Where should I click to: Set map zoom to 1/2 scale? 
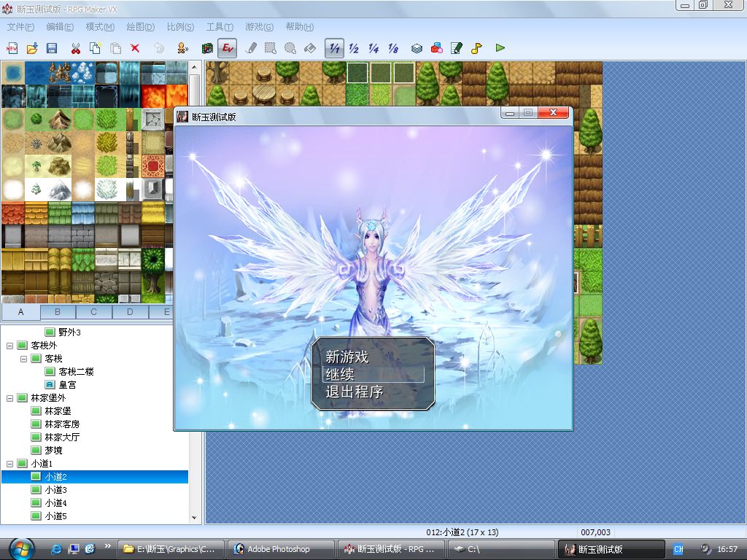354,48
